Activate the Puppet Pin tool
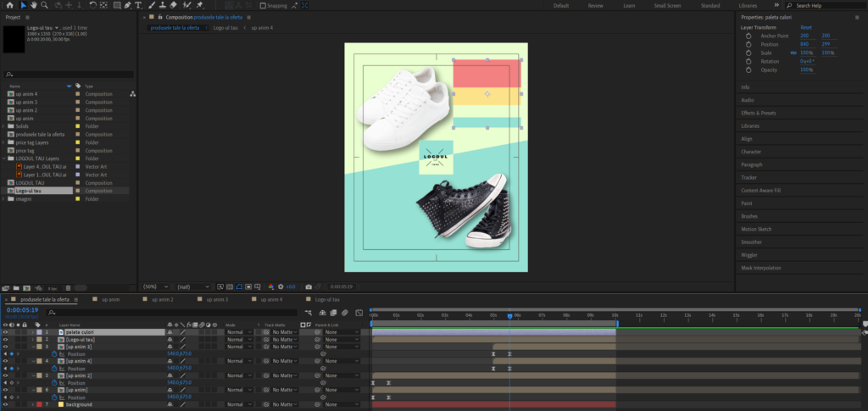The image size is (868, 411). [x=199, y=5]
